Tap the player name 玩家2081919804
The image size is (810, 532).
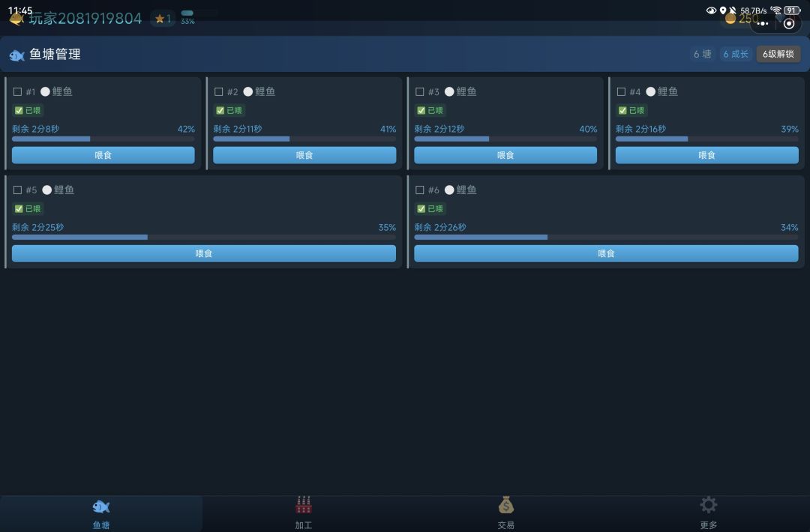(85, 19)
